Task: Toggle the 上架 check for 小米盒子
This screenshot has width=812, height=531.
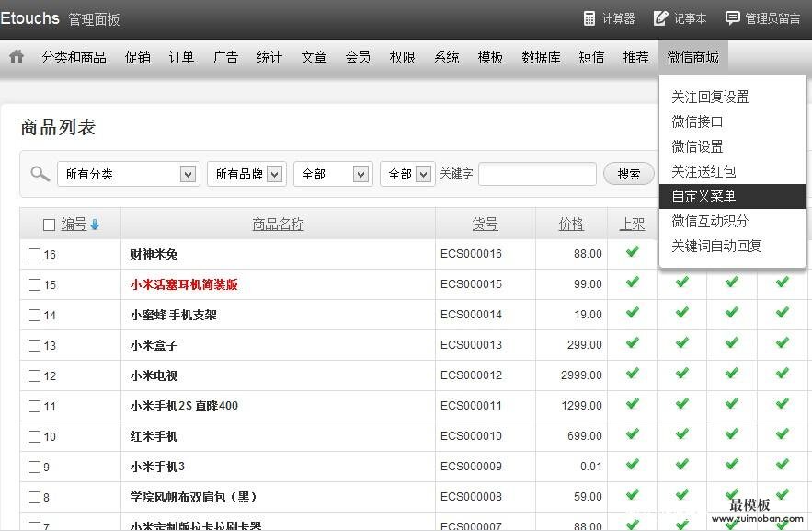Action: click(x=632, y=343)
